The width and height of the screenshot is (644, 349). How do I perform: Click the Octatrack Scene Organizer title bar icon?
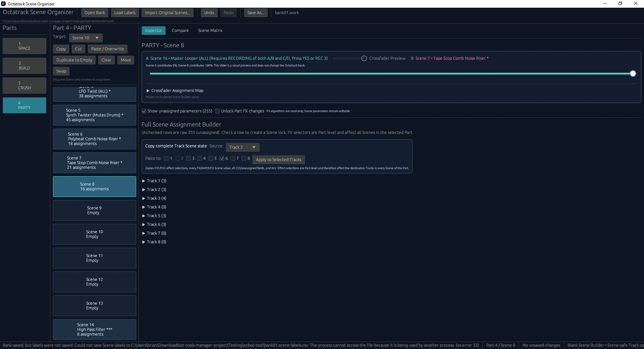coord(3,4)
